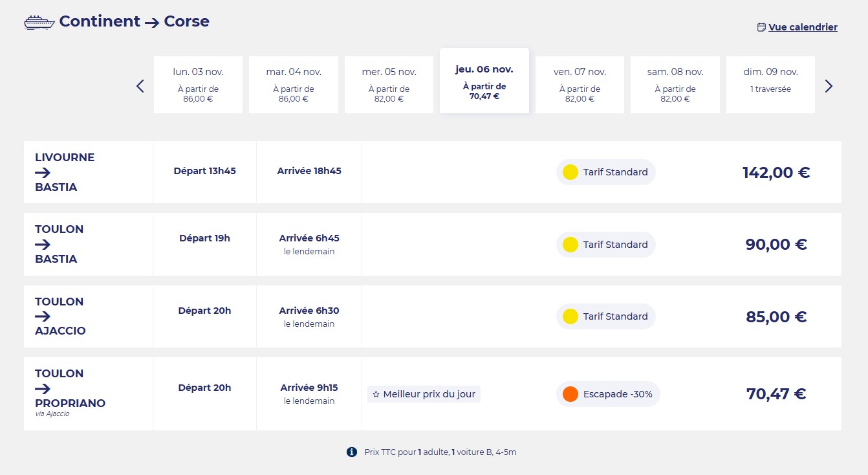Viewport: 868px width, 475px height.
Task: Select the lun. 03 nov. date tab
Action: point(198,85)
